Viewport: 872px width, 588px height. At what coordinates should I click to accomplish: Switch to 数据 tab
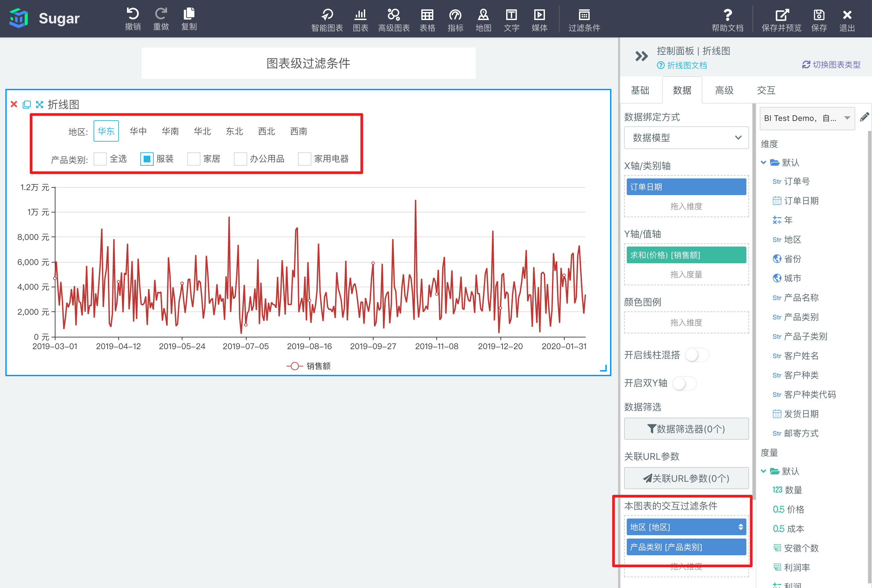click(682, 91)
